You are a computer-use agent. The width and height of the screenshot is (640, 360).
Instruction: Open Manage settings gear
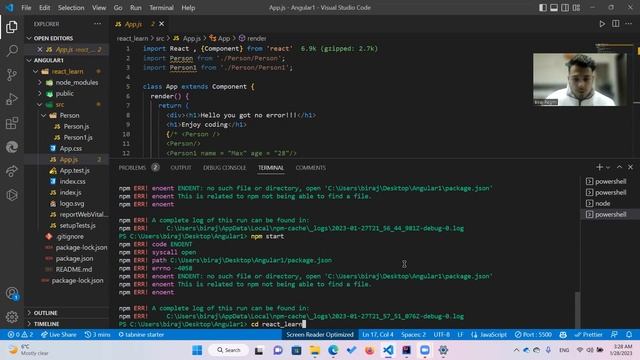12,317
